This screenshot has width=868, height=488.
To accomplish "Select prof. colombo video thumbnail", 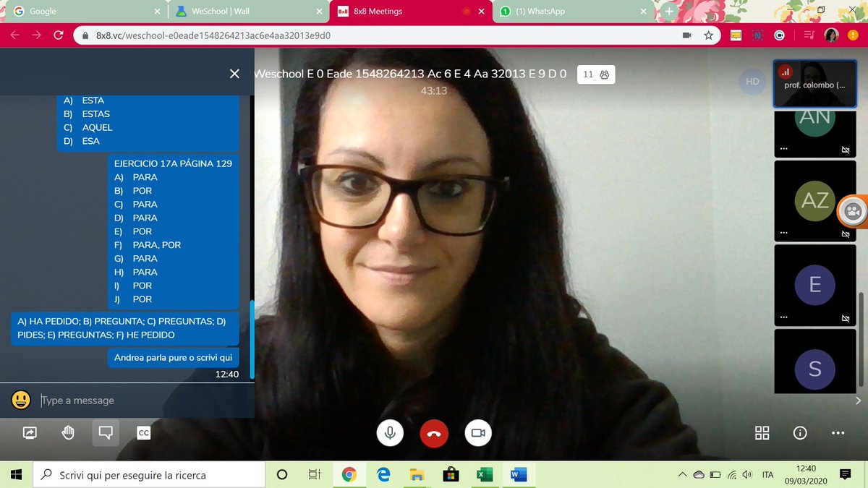I will (x=814, y=83).
